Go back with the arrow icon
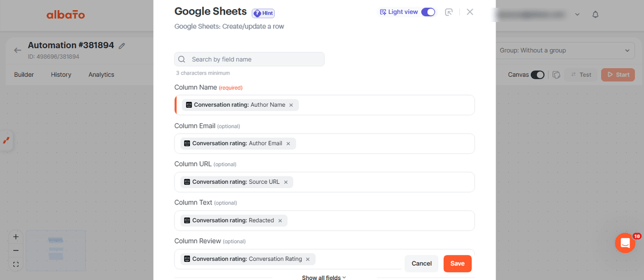Screen dimensions: 644x280 coord(18,50)
